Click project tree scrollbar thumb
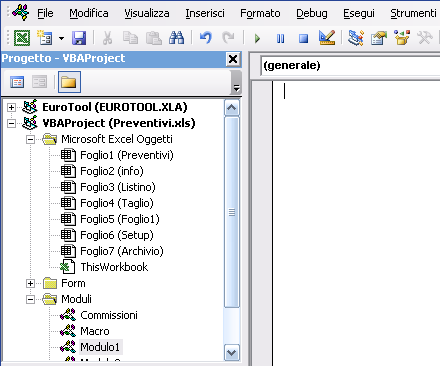Screen dimensions: 440x366 (x=232, y=212)
